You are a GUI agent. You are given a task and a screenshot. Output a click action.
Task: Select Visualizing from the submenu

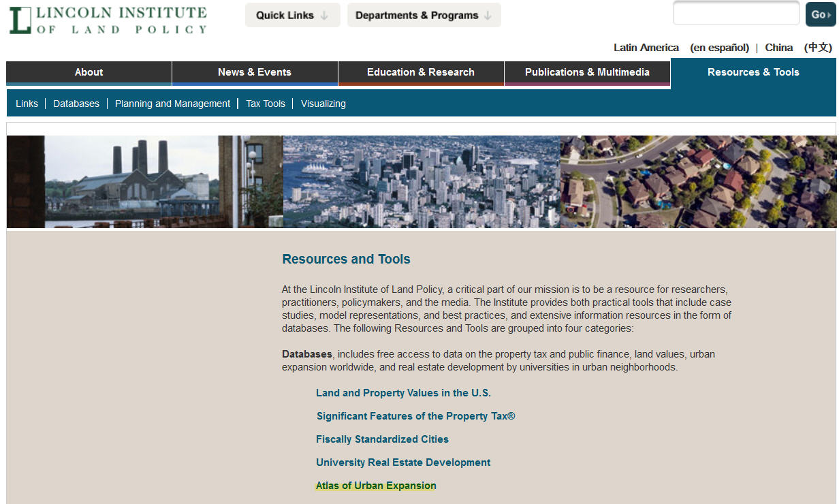[x=323, y=104]
